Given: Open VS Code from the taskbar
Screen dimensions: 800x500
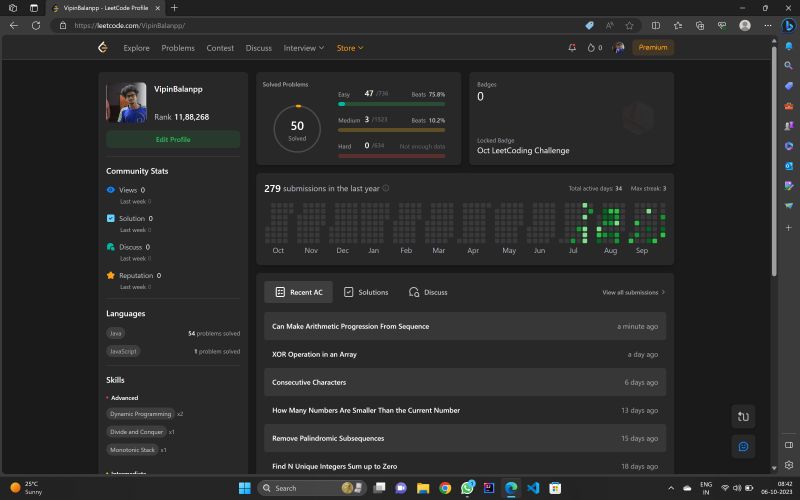Looking at the screenshot, I should click(533, 488).
